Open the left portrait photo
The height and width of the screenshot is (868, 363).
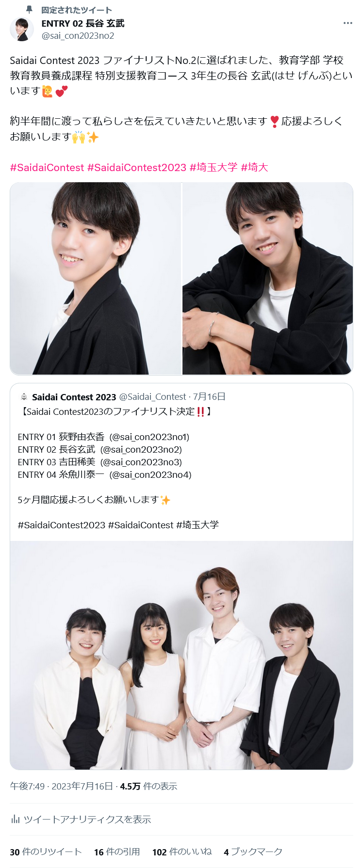(96, 279)
